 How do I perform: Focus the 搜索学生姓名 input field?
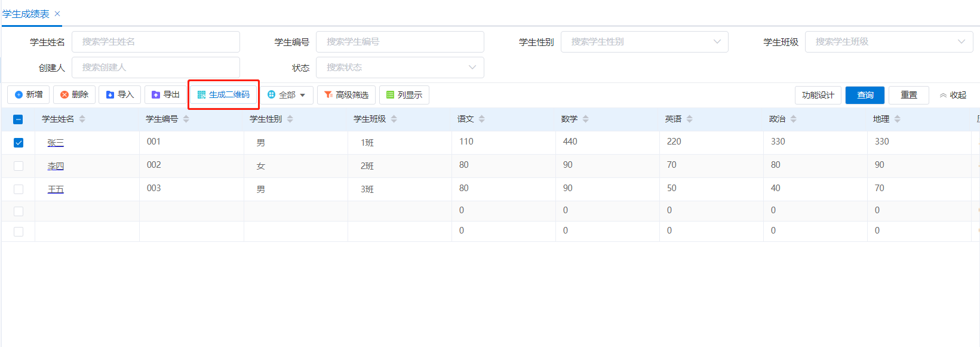coord(156,42)
